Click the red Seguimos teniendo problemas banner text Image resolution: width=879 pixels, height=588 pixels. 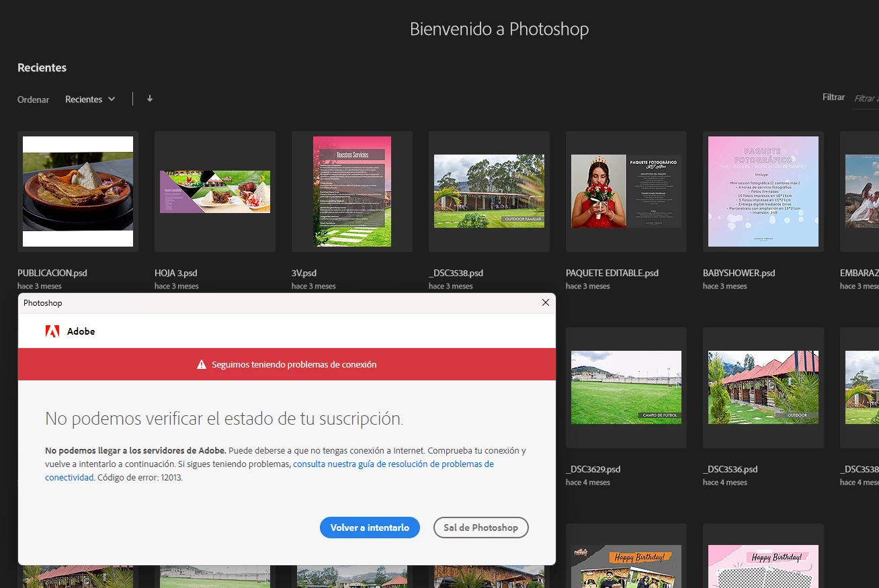coord(294,365)
